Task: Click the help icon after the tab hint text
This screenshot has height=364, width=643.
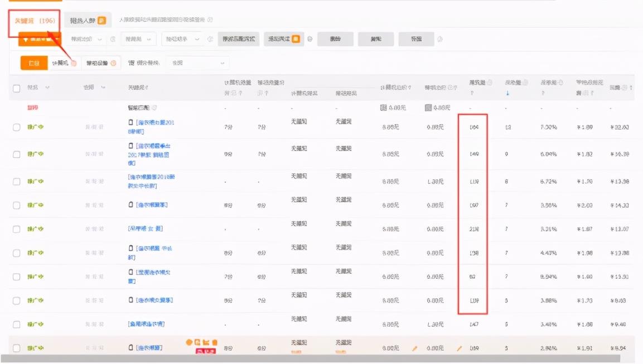Action: point(210,20)
